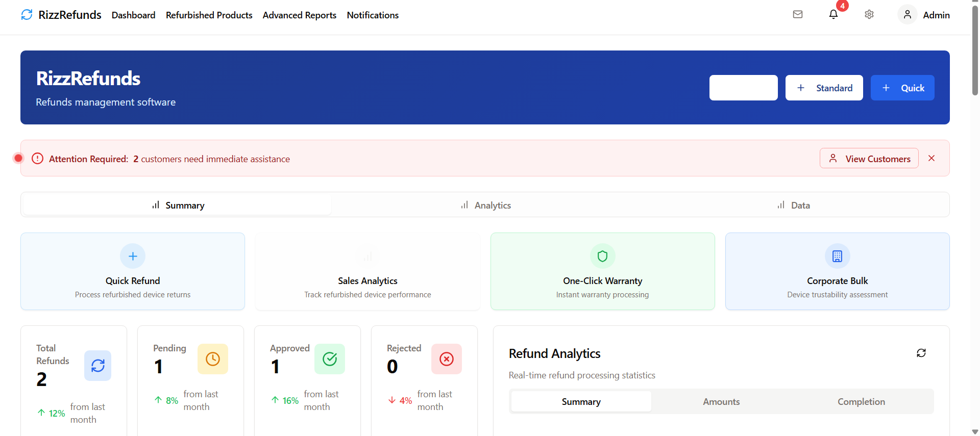Viewport: 980px width, 436px height.
Task: Click the notification badge showing 4
Action: (x=842, y=6)
